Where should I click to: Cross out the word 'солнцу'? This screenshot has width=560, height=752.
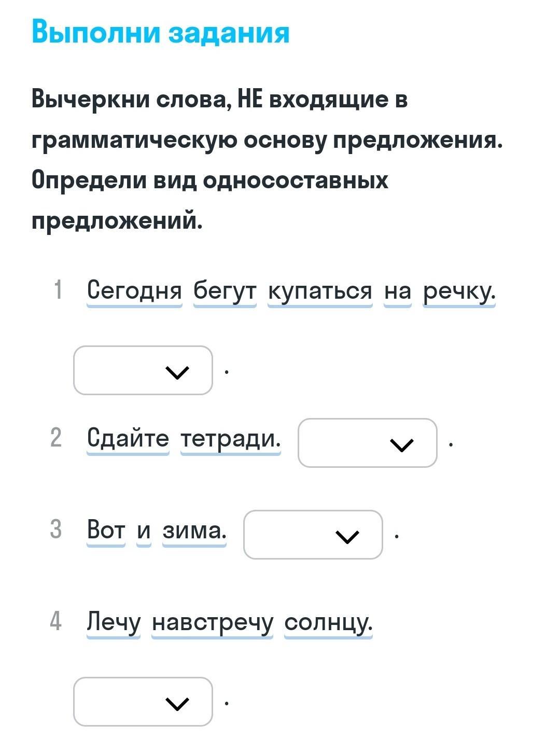[328, 621]
